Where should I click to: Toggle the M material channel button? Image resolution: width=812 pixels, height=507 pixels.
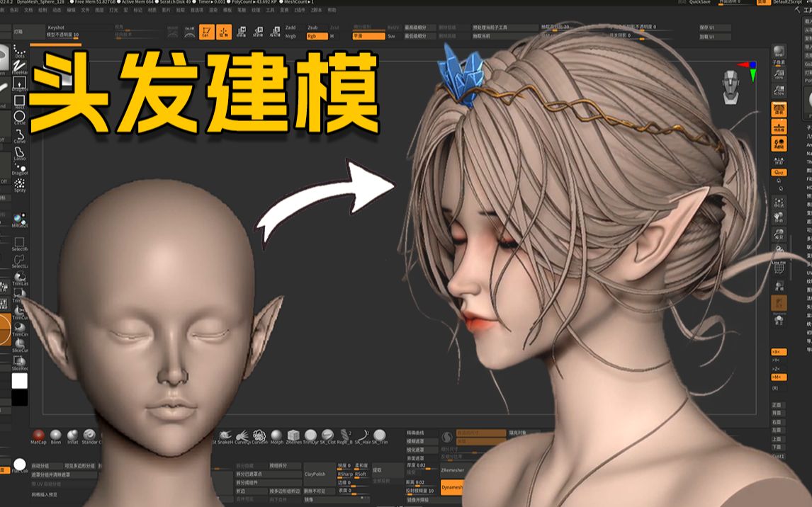[x=332, y=36]
